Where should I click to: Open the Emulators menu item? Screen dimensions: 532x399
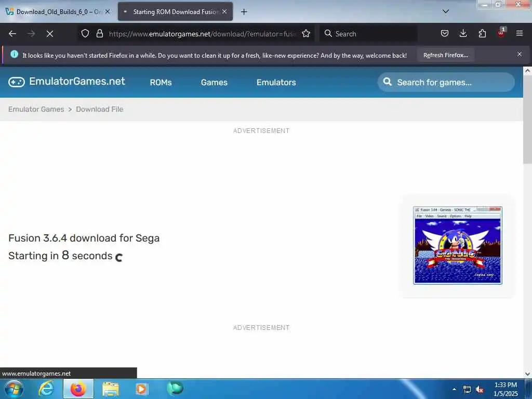click(276, 83)
